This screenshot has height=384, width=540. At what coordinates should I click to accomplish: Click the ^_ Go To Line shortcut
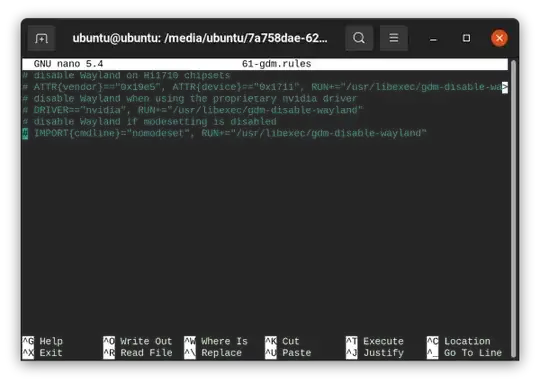[x=464, y=353]
